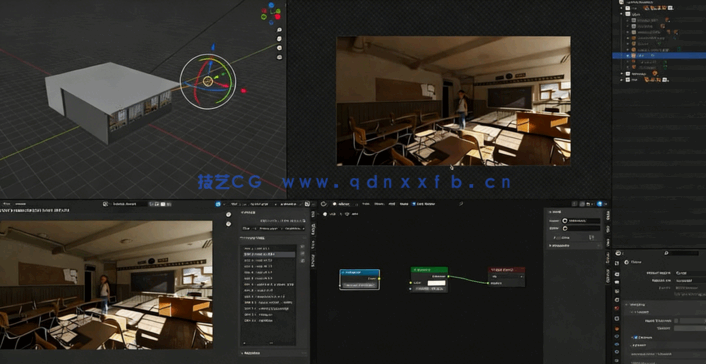The image size is (706, 364).
Task: Select the green-header shader node
Action: coord(429,279)
